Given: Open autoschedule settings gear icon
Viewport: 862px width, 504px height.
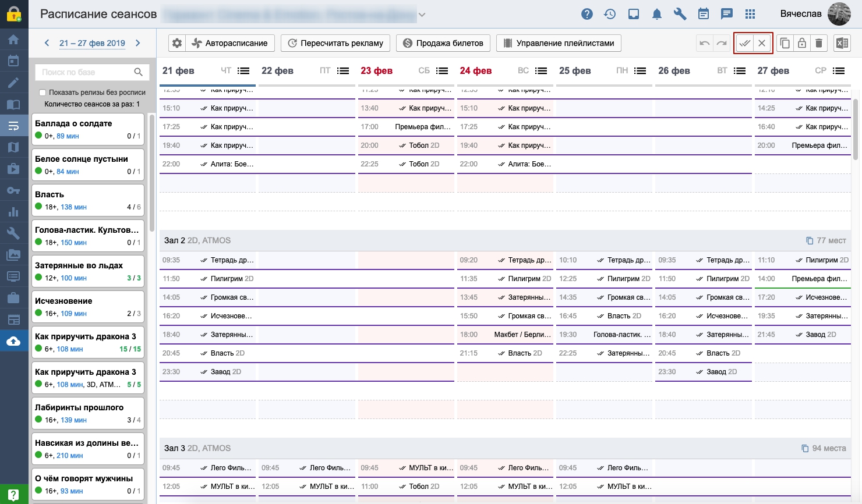Looking at the screenshot, I should coord(177,43).
